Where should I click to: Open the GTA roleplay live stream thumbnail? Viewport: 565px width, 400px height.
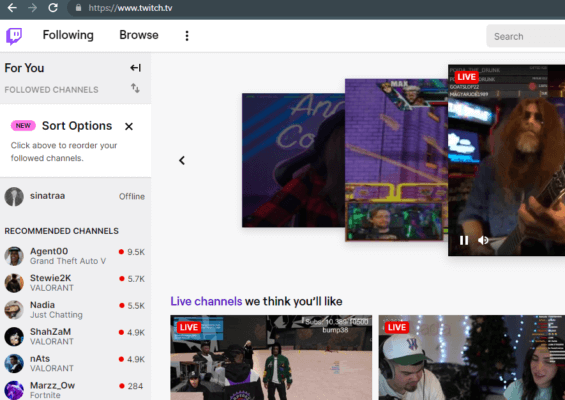[x=271, y=357]
